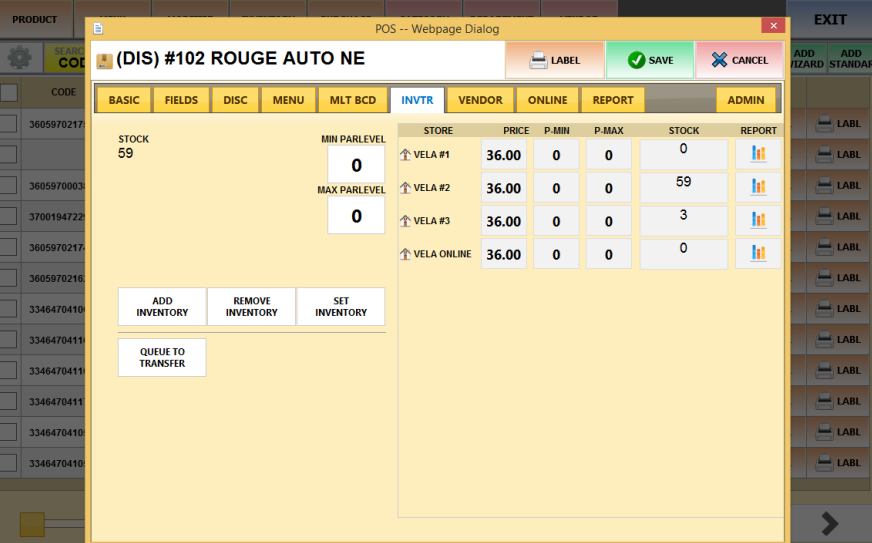This screenshot has width=872, height=543.
Task: Print label using the LABEL button
Action: click(554, 60)
